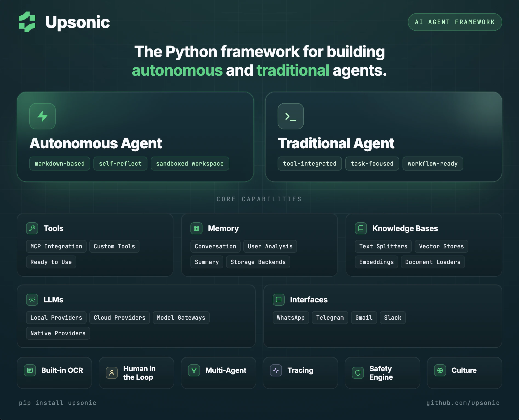Click the Safety Engine shield icon

click(x=358, y=373)
